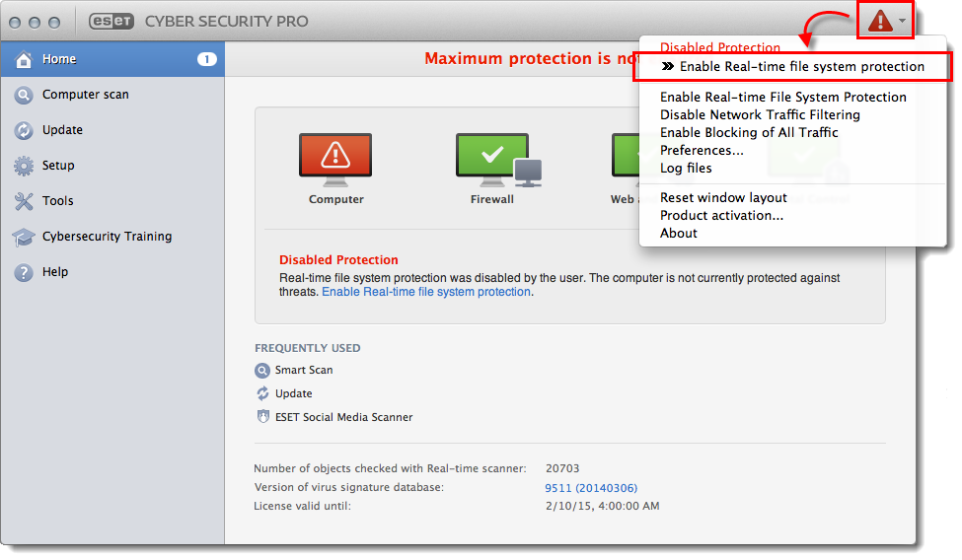
Task: Click the Tools wrench icon
Action: point(24,201)
